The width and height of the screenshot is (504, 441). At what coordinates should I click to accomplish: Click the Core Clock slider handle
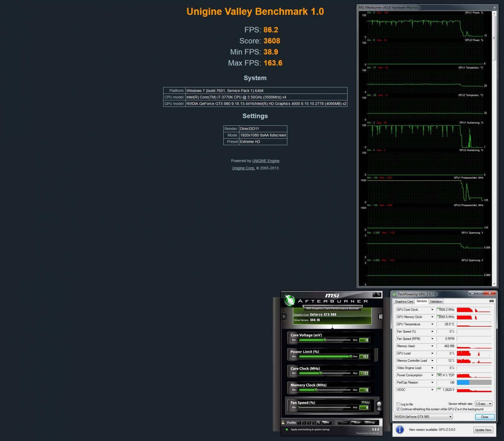click(x=321, y=373)
